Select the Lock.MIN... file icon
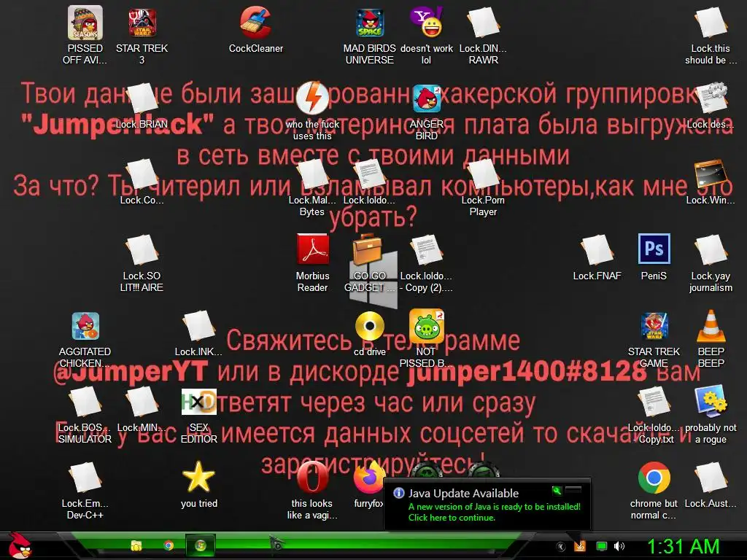The height and width of the screenshot is (560, 747). 142,402
